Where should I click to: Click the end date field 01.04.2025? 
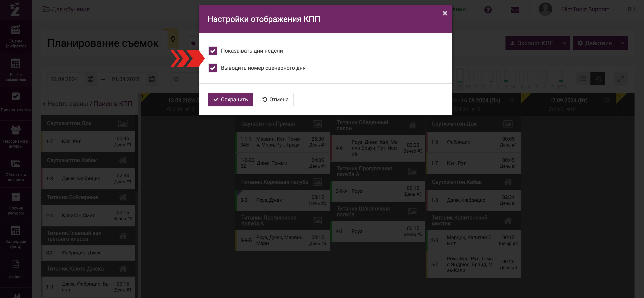pos(127,79)
